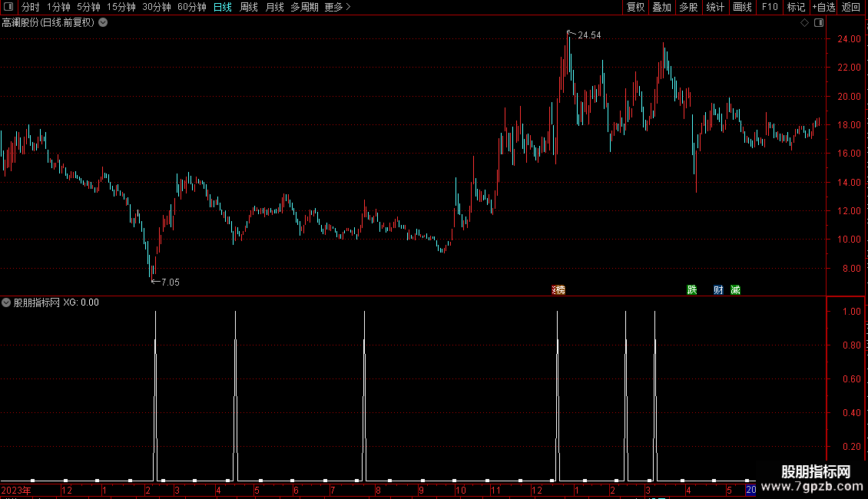
Task: Select the 日线 daily chart tab
Action: [x=223, y=7]
